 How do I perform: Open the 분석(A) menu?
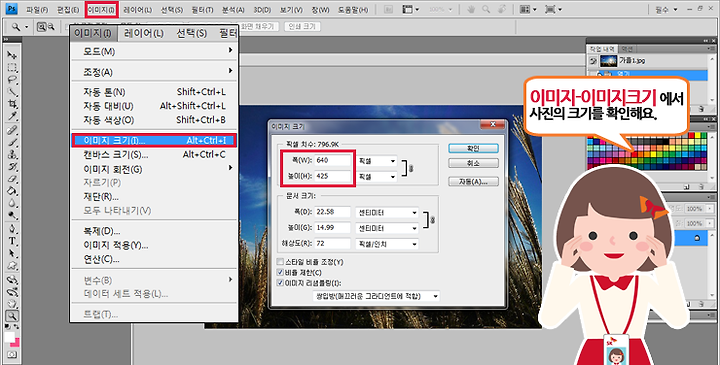click(x=233, y=10)
